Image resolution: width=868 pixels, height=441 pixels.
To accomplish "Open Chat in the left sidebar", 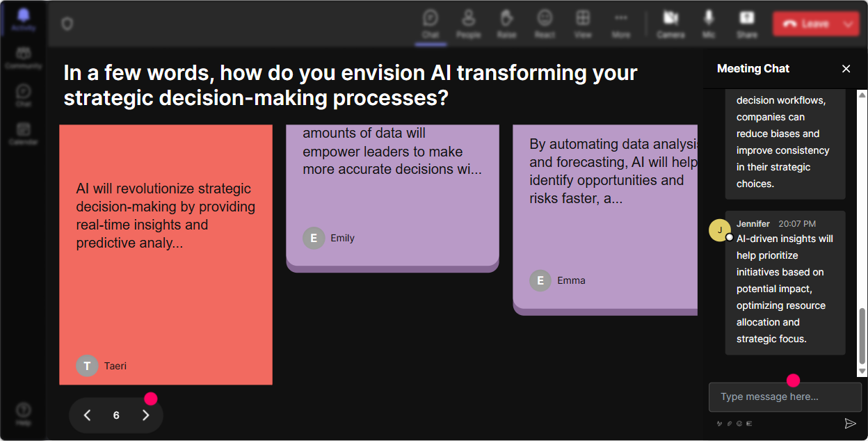I will 24,95.
